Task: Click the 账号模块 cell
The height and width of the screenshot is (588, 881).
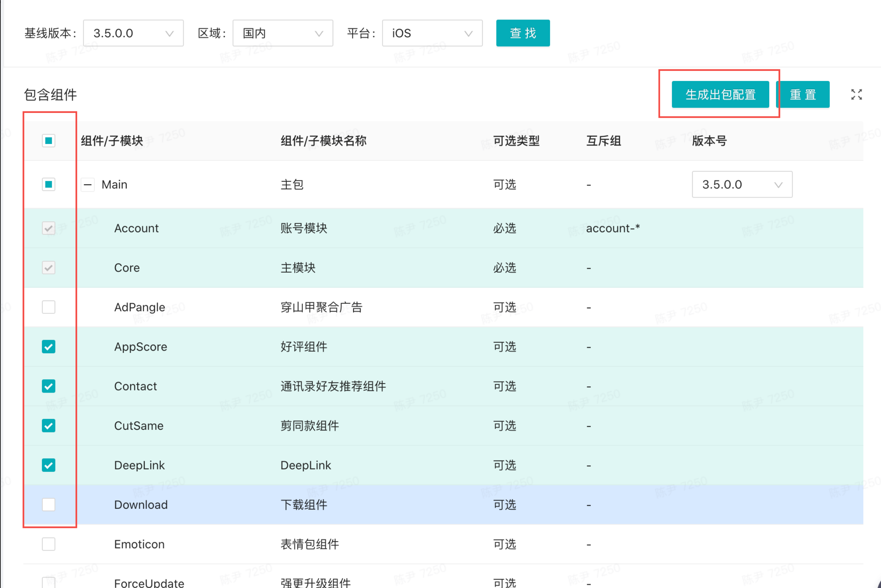Action: coord(304,228)
